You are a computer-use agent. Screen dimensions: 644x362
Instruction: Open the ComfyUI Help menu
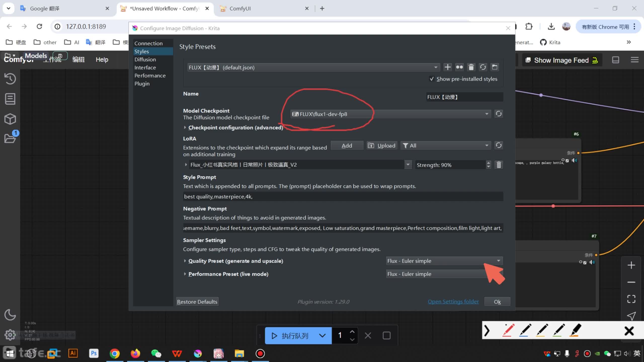(x=102, y=60)
